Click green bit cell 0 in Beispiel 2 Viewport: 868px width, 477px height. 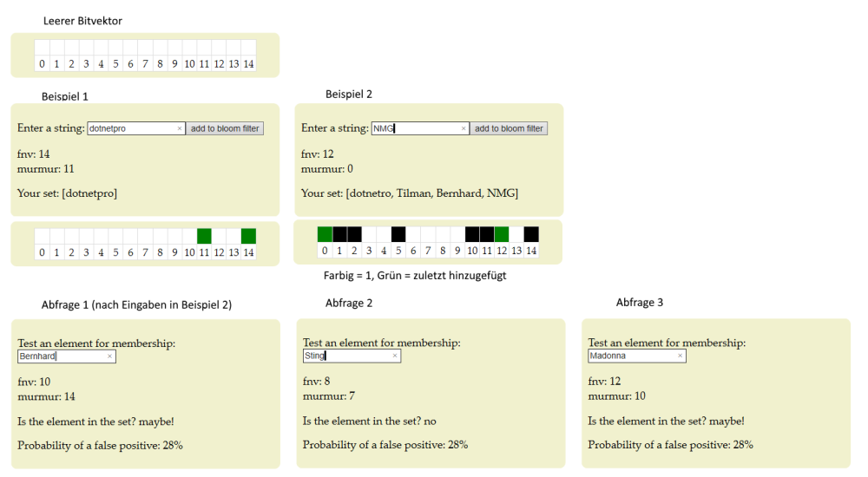[325, 234]
